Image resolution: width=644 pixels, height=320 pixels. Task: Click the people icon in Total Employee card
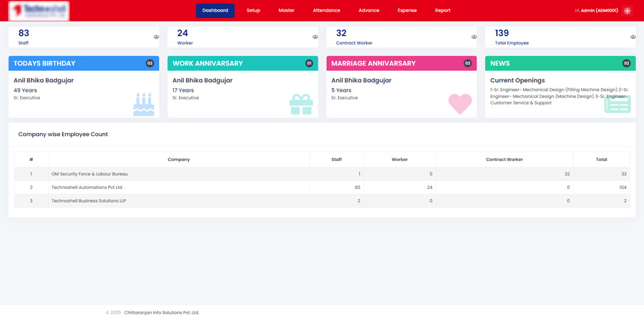pos(633,37)
